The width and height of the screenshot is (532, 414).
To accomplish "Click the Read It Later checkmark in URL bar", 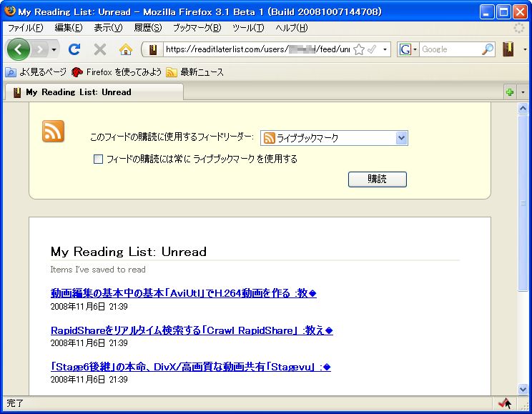I will click(x=372, y=49).
